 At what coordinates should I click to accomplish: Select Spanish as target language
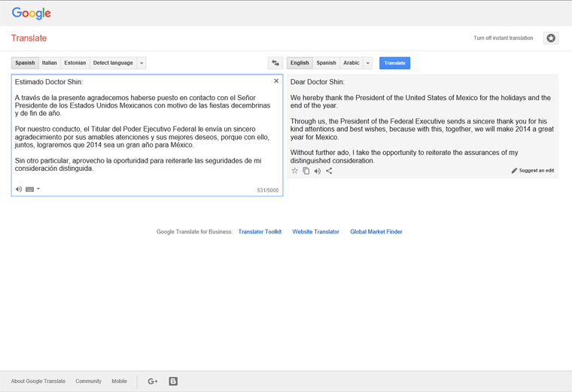tap(326, 62)
